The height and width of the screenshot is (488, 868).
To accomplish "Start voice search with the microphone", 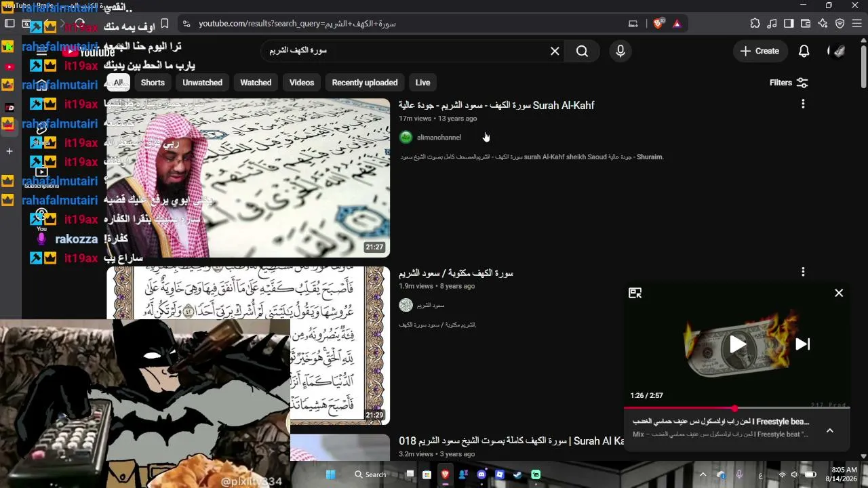I will (x=620, y=51).
